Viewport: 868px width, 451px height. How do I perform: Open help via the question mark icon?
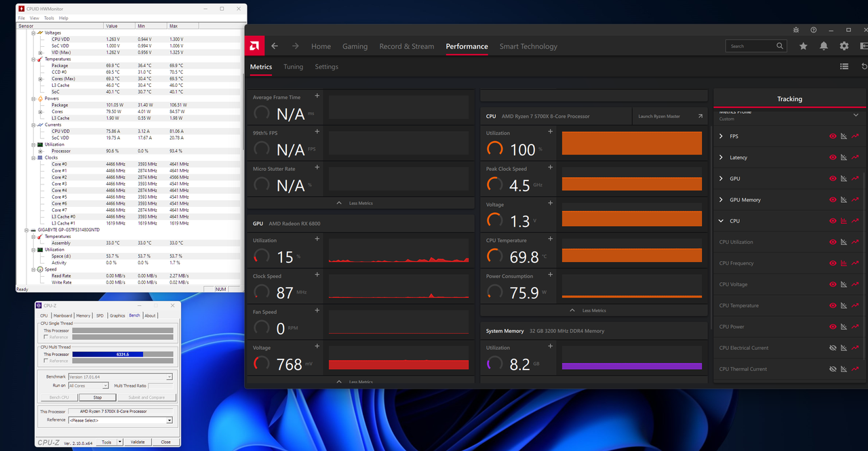click(x=813, y=30)
